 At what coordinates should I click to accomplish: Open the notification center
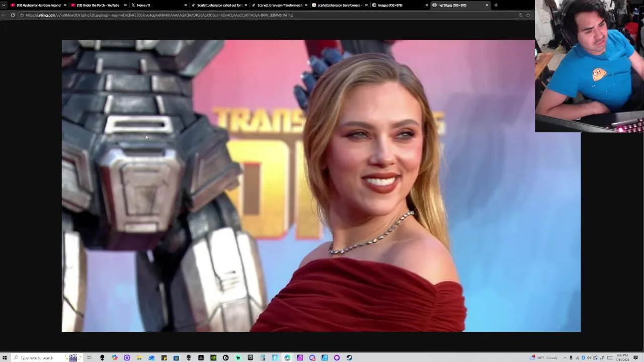pyautogui.click(x=635, y=357)
